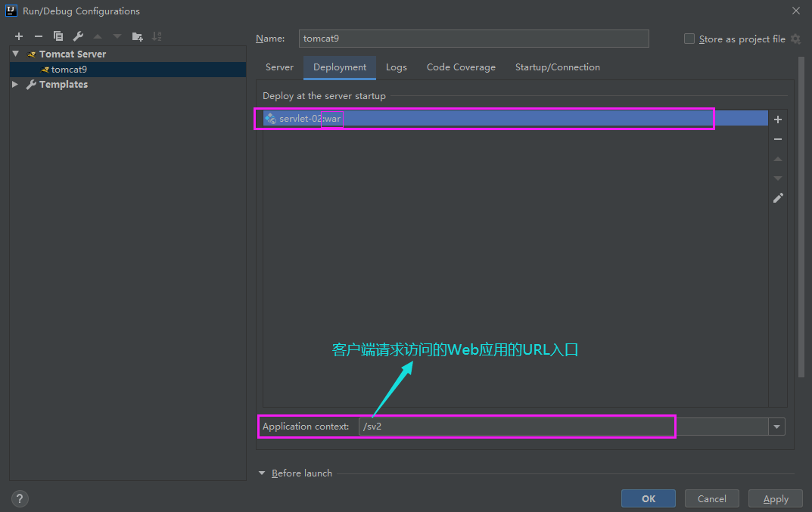Sort configurations alphabetically
812x512 pixels.
tap(157, 36)
